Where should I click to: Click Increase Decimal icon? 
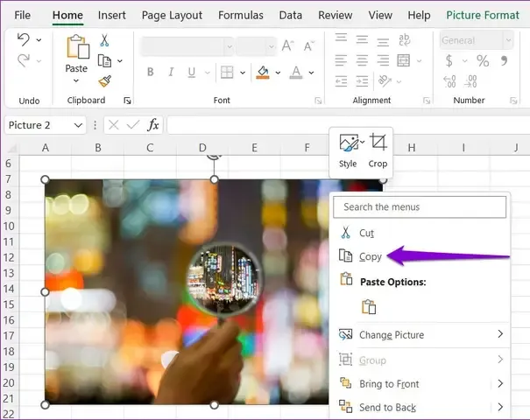(x=449, y=81)
